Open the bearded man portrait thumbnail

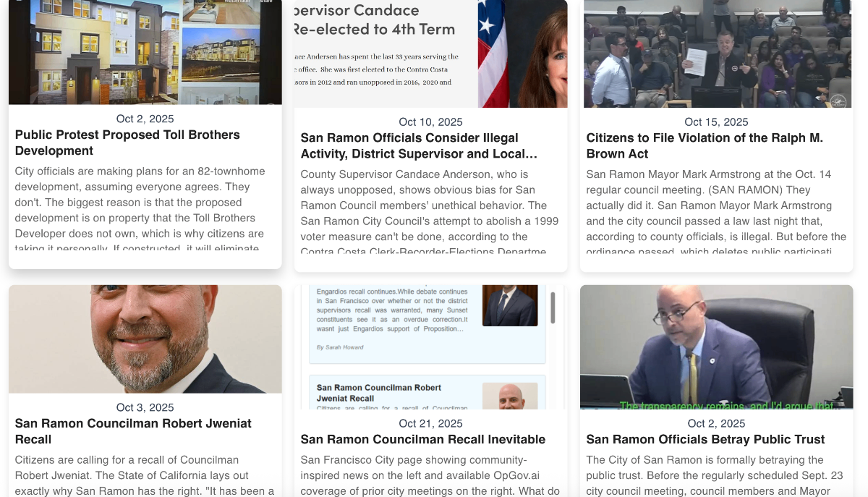click(145, 339)
